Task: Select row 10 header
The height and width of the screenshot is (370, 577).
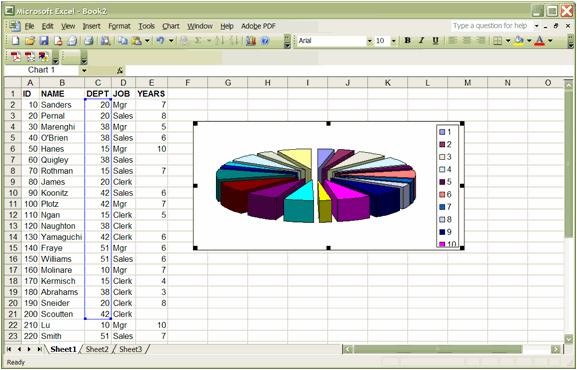Action: tap(13, 193)
